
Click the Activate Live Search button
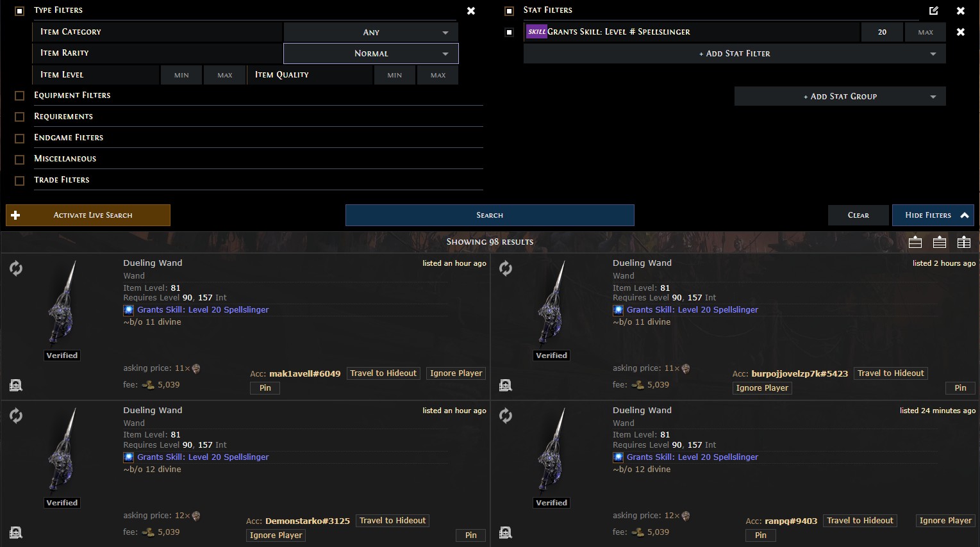(x=88, y=215)
